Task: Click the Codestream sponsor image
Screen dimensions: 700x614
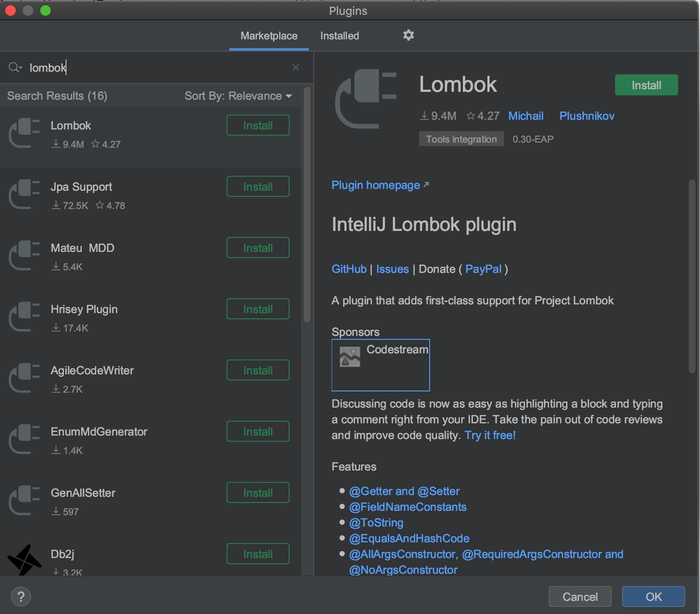Action: point(350,356)
